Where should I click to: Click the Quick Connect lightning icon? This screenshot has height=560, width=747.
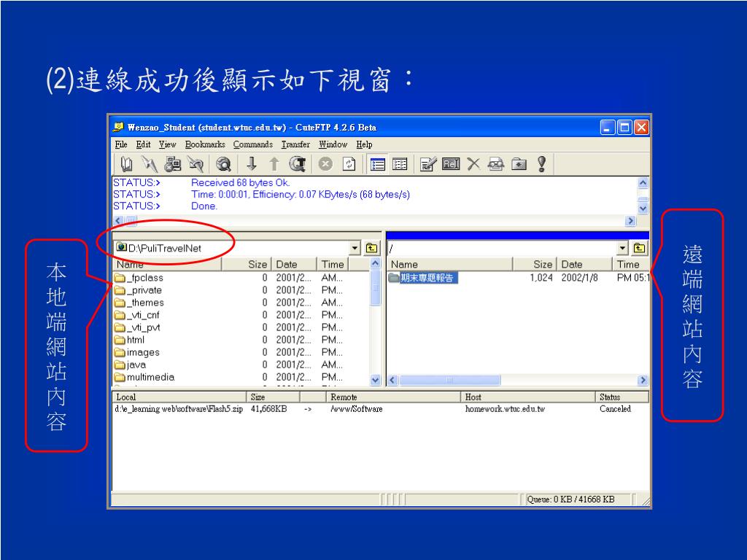click(x=149, y=164)
